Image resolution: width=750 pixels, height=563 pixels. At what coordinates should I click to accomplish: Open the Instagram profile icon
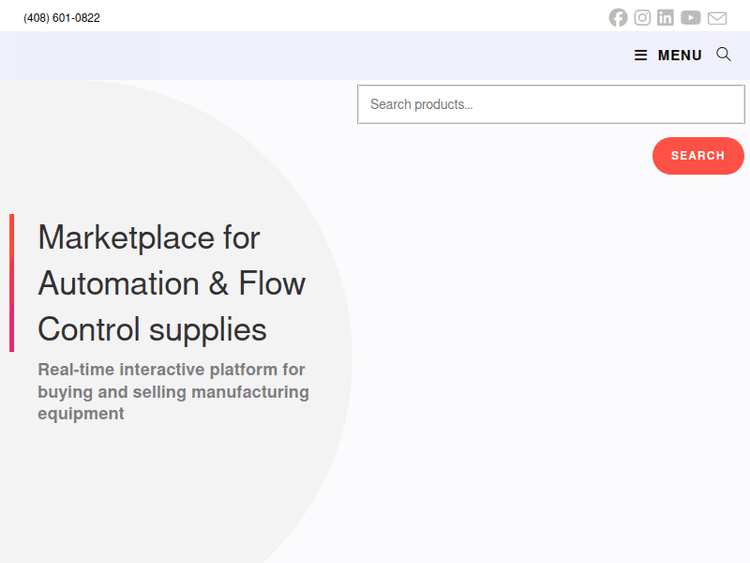pyautogui.click(x=642, y=18)
